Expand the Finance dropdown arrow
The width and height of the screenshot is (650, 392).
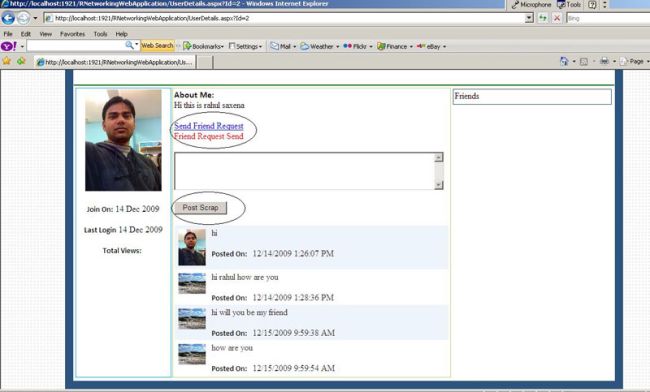[x=411, y=47]
